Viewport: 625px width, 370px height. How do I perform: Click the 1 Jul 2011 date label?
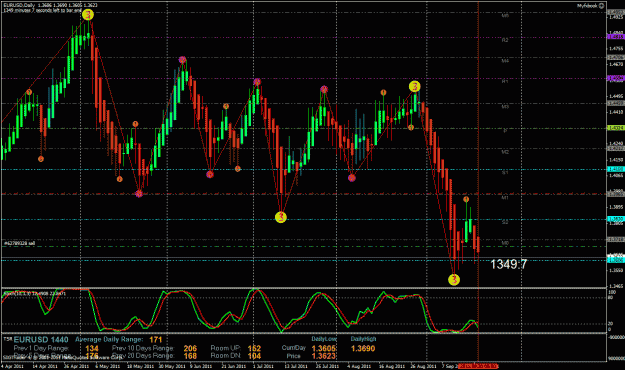point(263,366)
